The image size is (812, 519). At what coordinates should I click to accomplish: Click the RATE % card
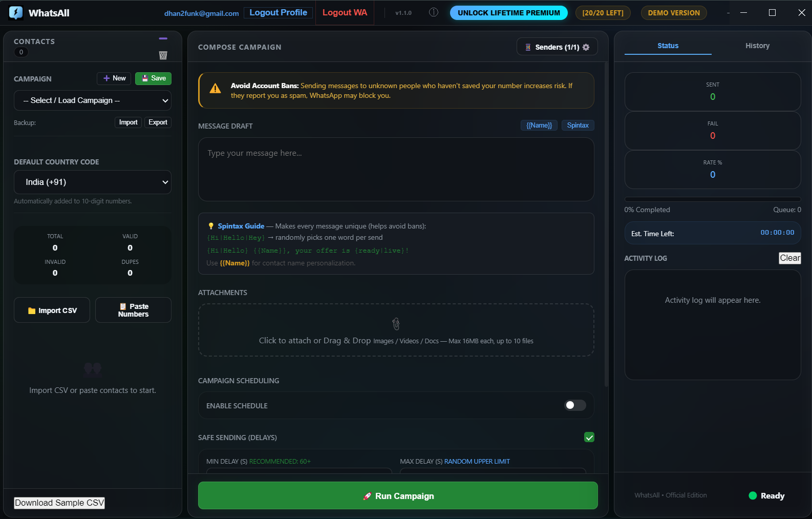[712, 169]
